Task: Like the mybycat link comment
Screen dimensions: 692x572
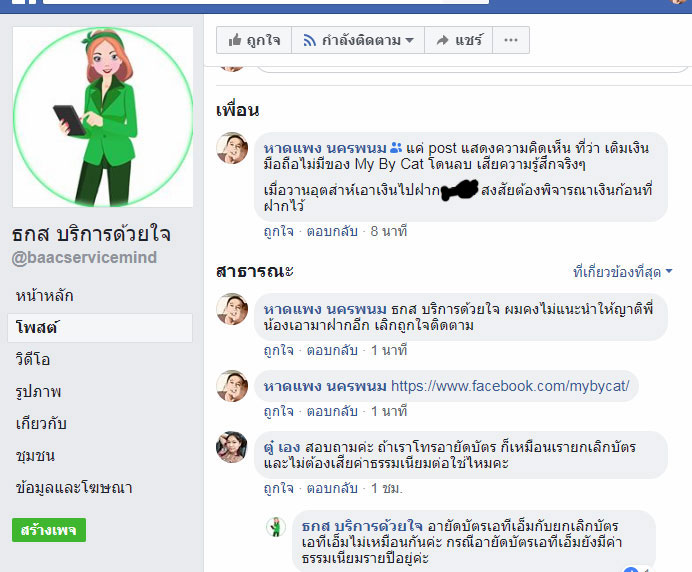Action: [x=279, y=411]
